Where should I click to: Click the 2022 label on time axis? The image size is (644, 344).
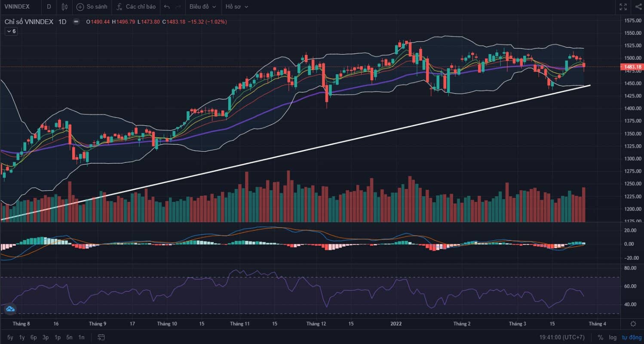396,324
